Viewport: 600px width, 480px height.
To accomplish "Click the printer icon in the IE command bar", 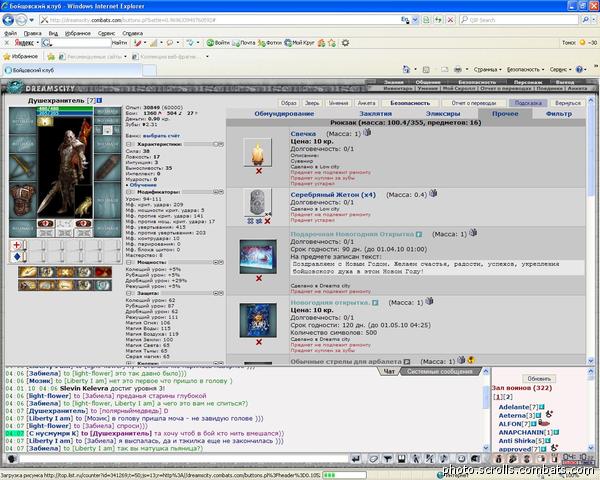I will 458,70.
